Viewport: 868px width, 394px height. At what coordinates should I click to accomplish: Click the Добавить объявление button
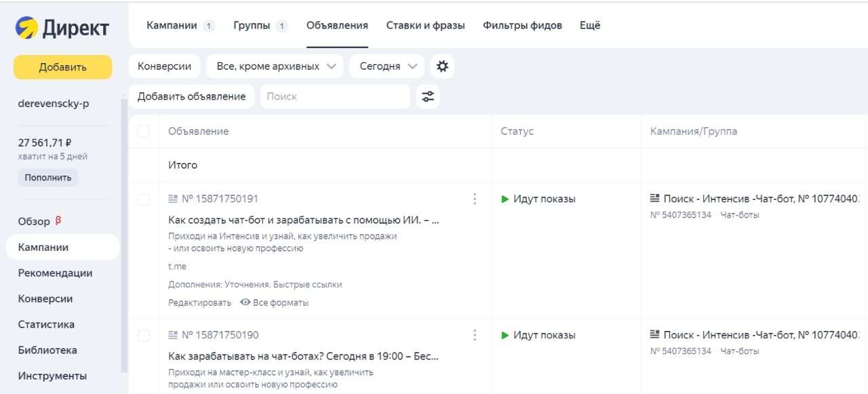click(x=191, y=96)
